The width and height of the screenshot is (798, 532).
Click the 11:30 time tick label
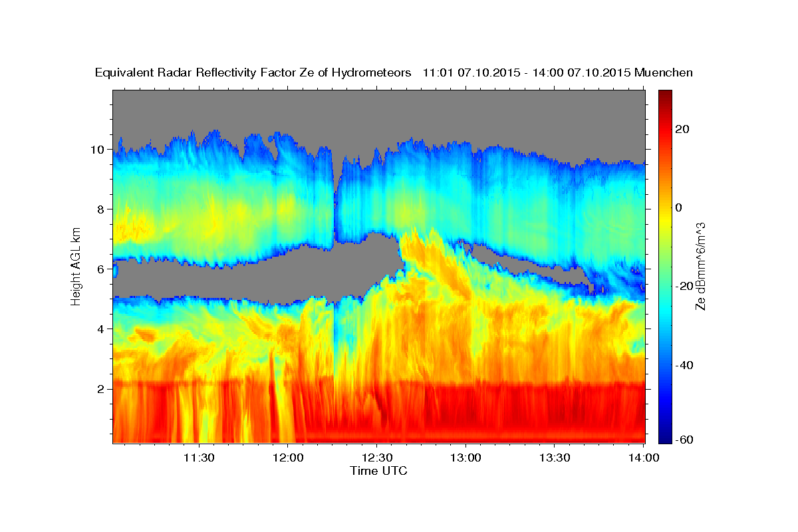pos(199,458)
